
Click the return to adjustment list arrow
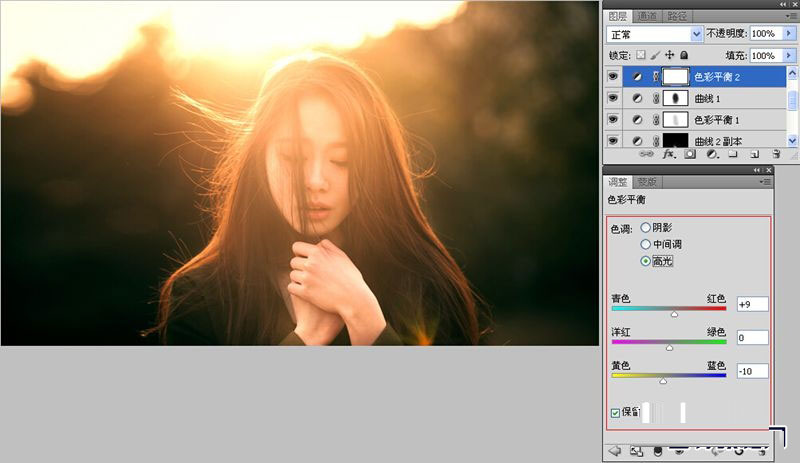(x=615, y=451)
